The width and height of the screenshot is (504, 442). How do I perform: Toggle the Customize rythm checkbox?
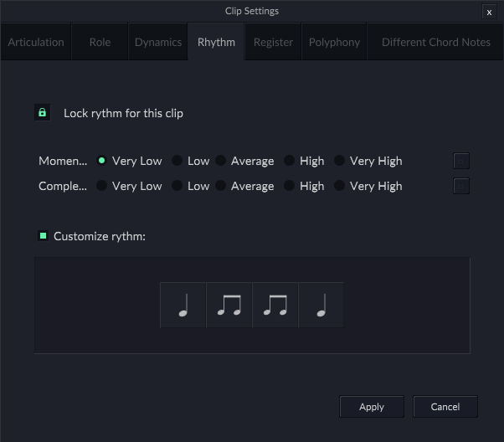pyautogui.click(x=44, y=236)
